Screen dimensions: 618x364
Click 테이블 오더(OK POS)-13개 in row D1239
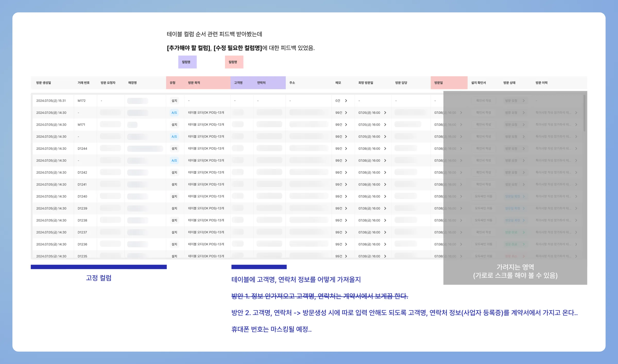click(x=206, y=208)
